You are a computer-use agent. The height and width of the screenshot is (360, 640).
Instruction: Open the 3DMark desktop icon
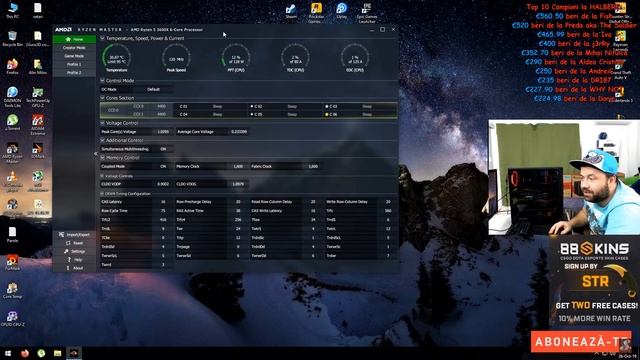pos(38,150)
